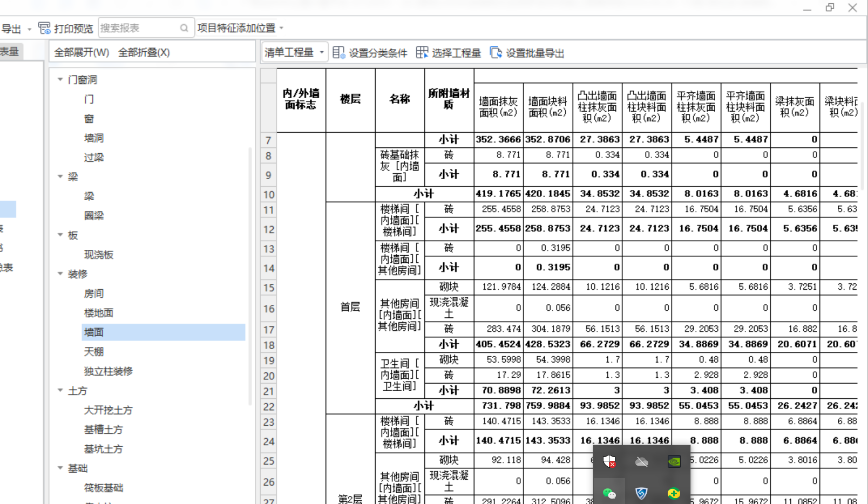
Task: Open NVIDIA tray icon
Action: [674, 461]
